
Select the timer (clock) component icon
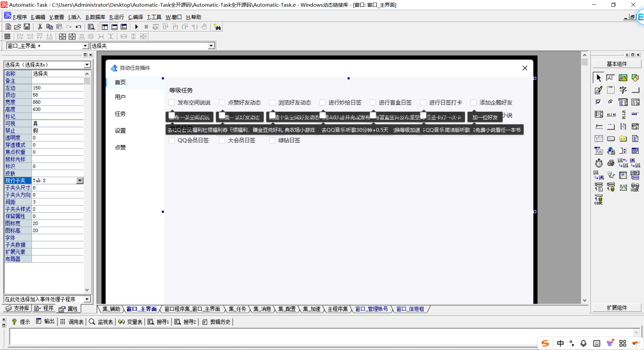tap(599, 163)
